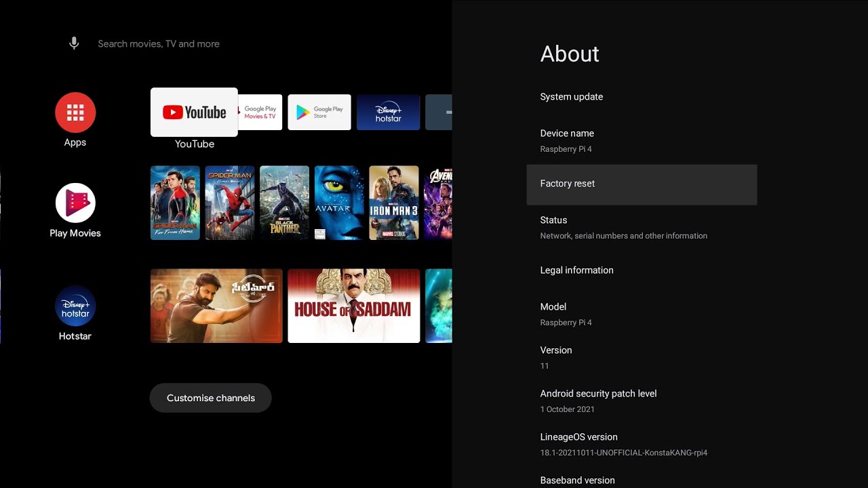Open System update in About
Screen dimensions: 868x488
[642, 97]
